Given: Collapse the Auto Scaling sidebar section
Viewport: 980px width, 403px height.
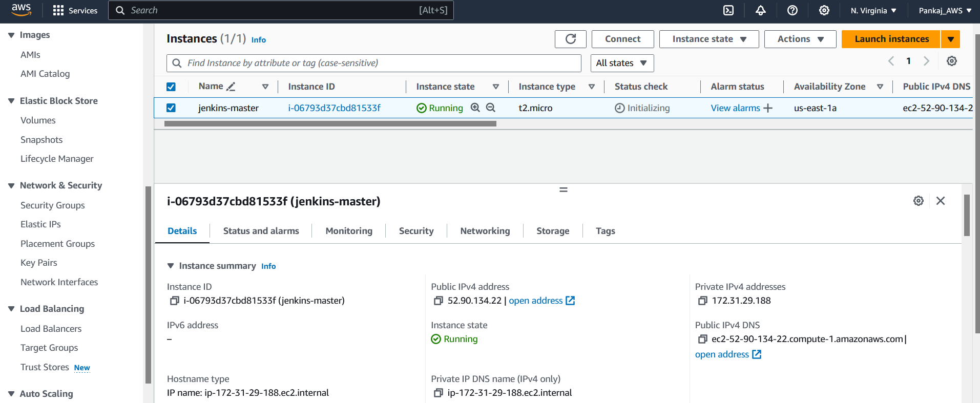Looking at the screenshot, I should click(11, 394).
